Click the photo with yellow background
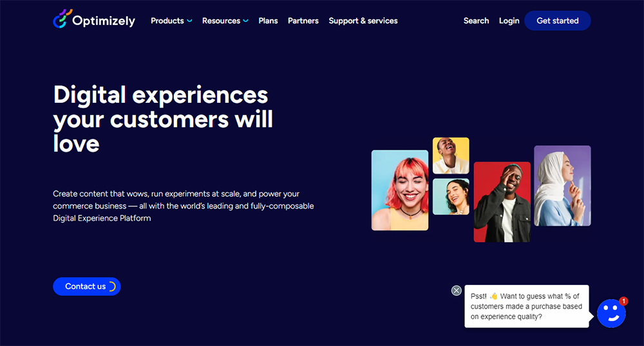 coord(451,156)
